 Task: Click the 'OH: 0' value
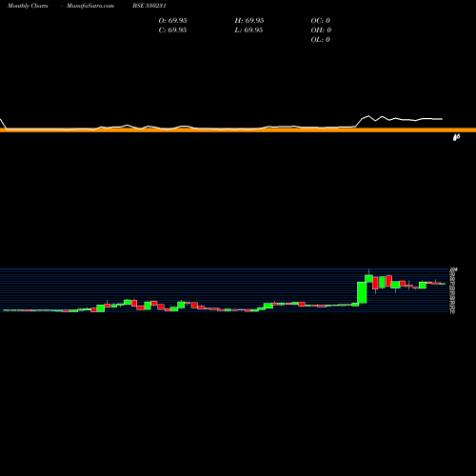coord(321,30)
